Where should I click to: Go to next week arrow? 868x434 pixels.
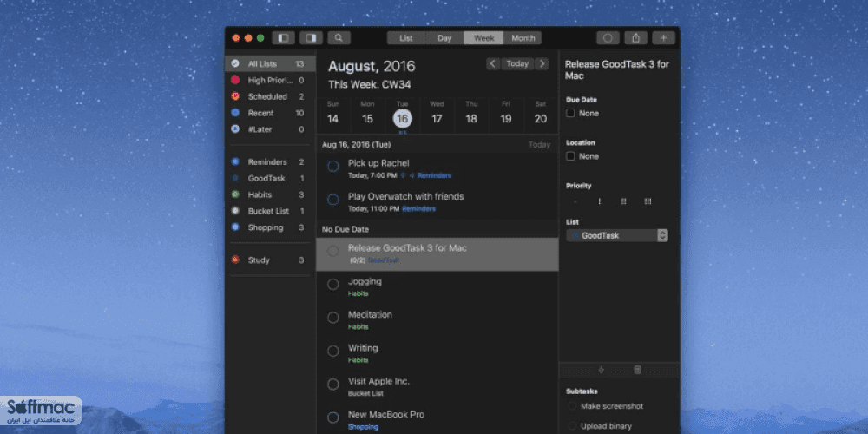pos(542,63)
